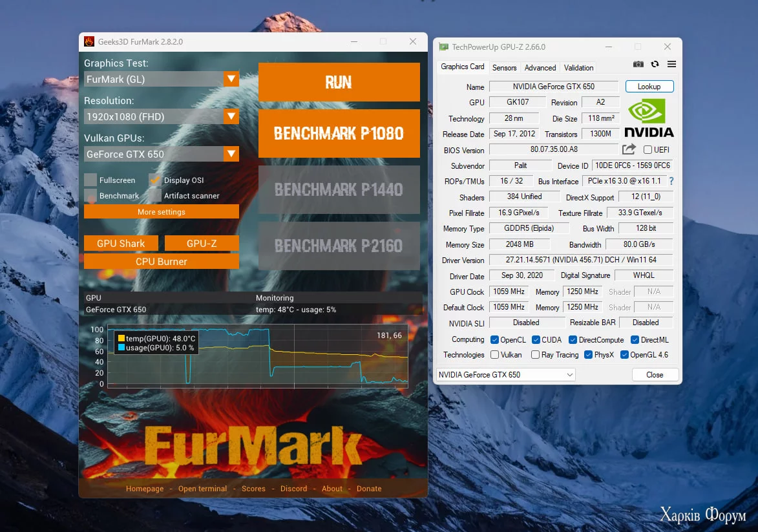Viewport: 758px width, 532px height.
Task: Switch to the Sensors tab
Action: point(504,68)
